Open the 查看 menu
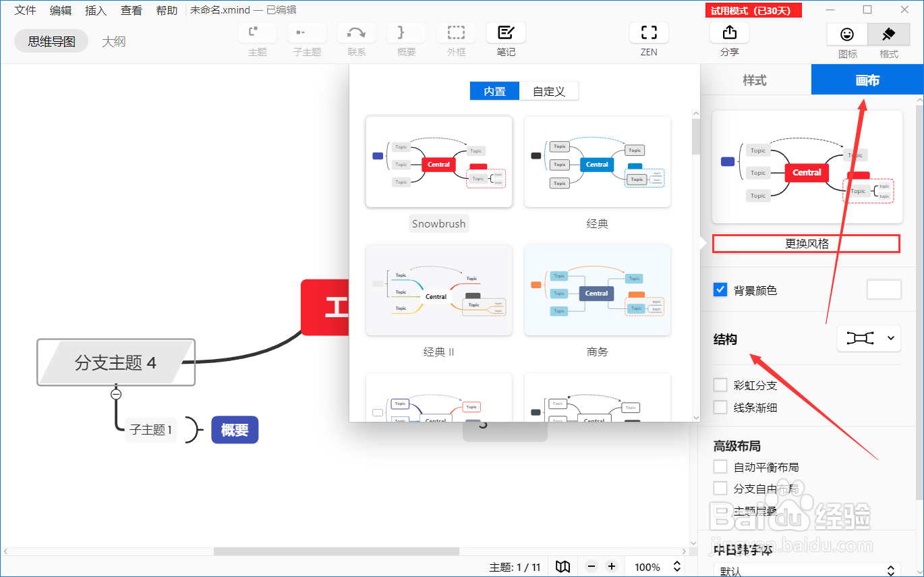This screenshot has height=577, width=924. click(x=131, y=10)
